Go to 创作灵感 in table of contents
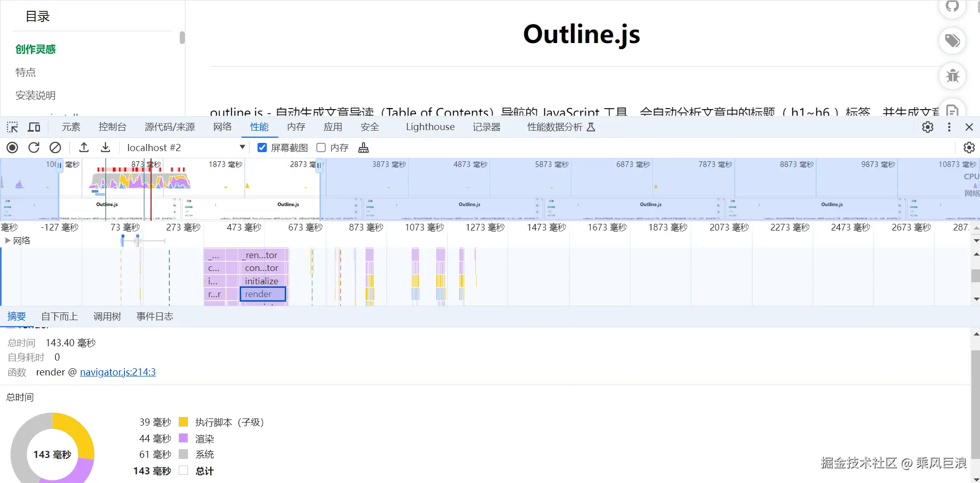Screen dimensions: 980x483 (x=35, y=49)
